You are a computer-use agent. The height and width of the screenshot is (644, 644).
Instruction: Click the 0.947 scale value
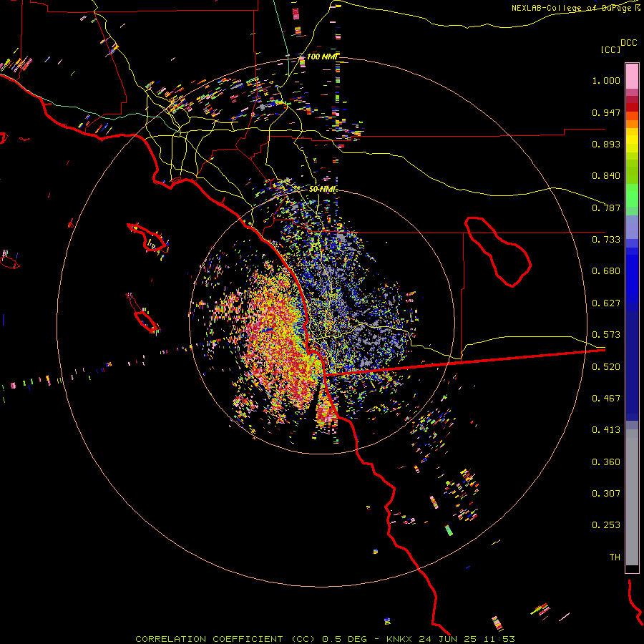(606, 112)
